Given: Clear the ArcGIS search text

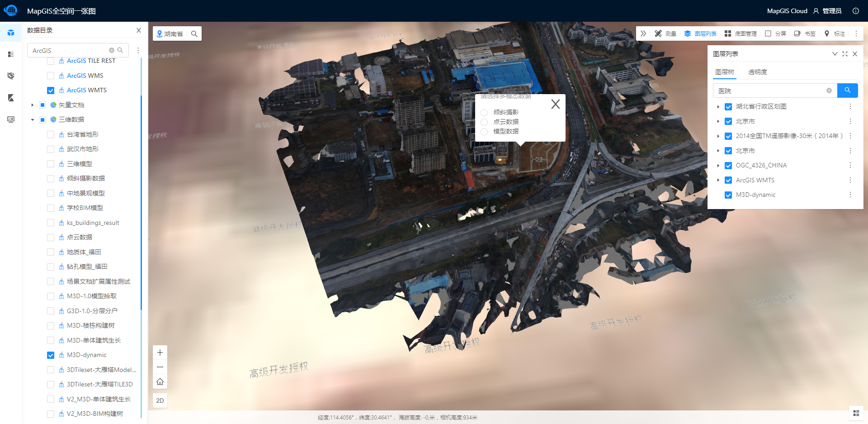Looking at the screenshot, I should pos(112,50).
